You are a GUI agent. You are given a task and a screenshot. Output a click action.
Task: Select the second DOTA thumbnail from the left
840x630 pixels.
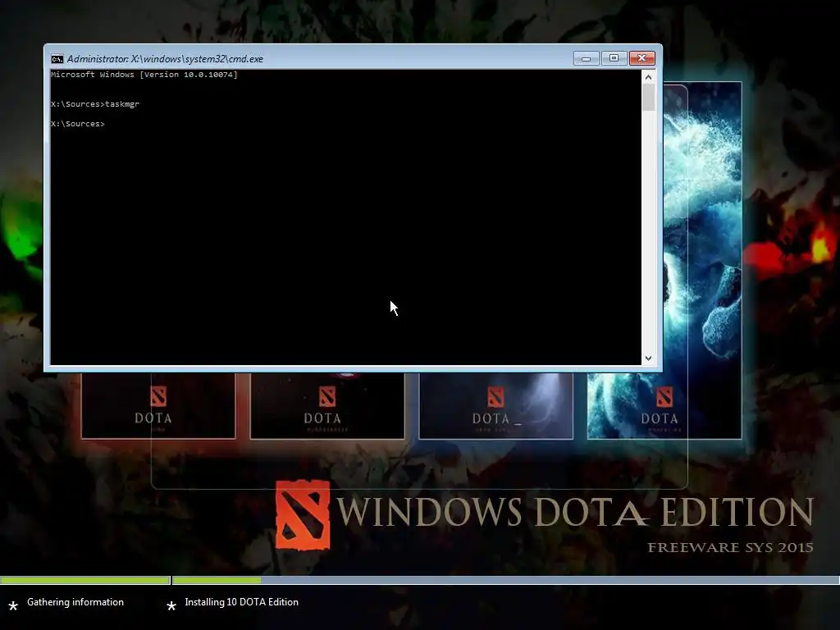(327, 405)
